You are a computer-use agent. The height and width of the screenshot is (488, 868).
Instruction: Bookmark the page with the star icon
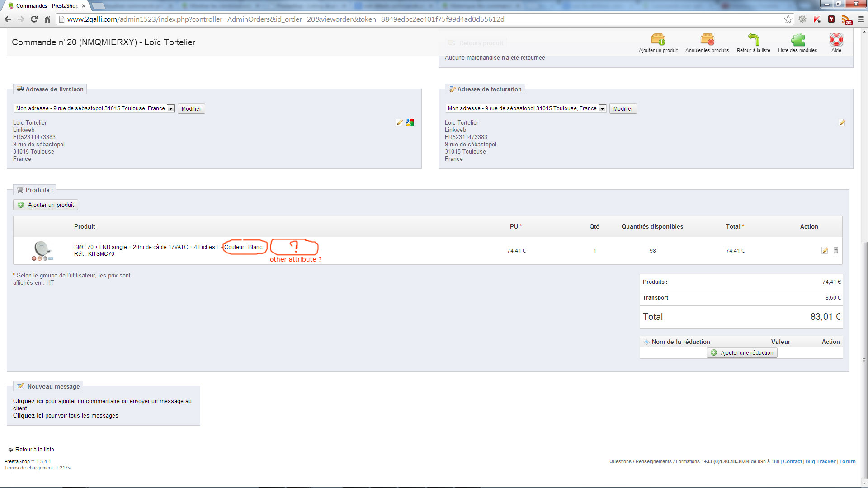pos(788,19)
